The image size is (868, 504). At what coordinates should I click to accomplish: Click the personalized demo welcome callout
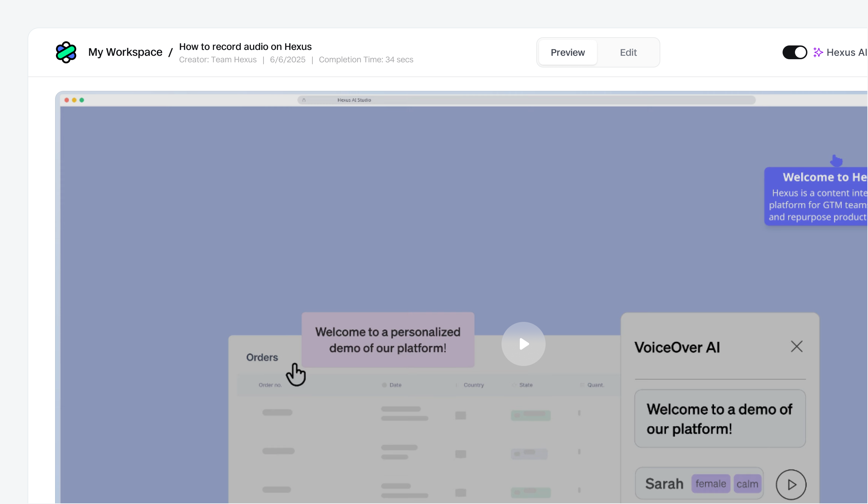387,340
